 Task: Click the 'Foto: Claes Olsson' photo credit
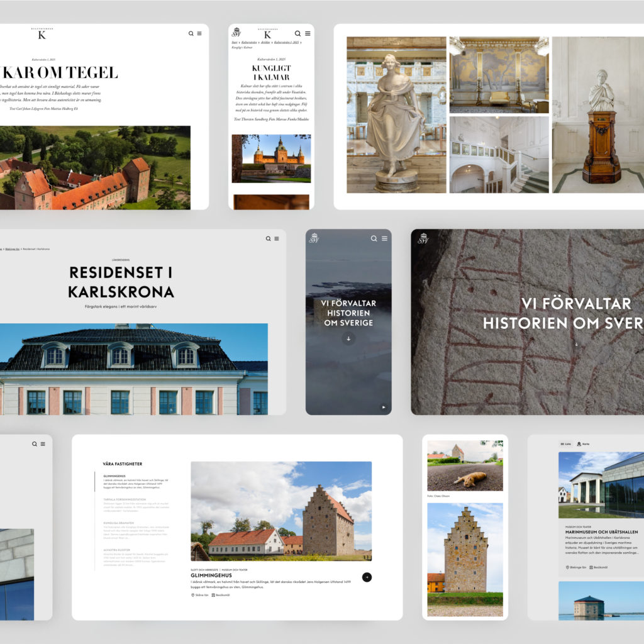438,496
